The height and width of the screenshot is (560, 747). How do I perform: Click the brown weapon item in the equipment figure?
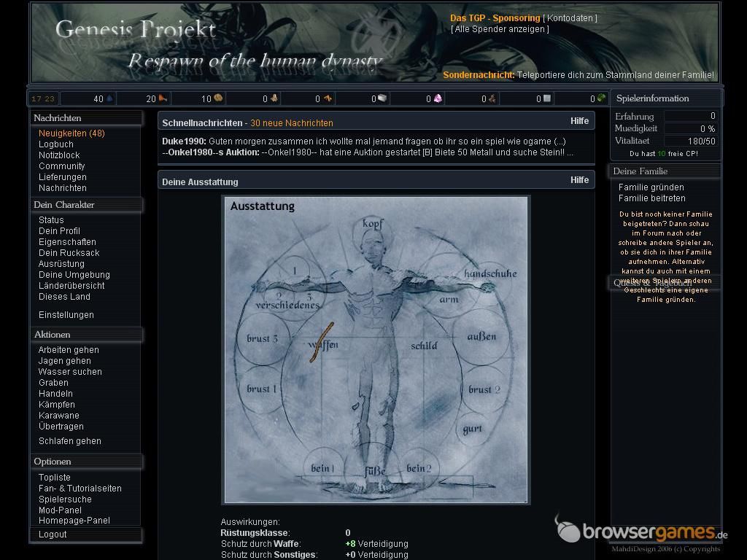click(322, 343)
